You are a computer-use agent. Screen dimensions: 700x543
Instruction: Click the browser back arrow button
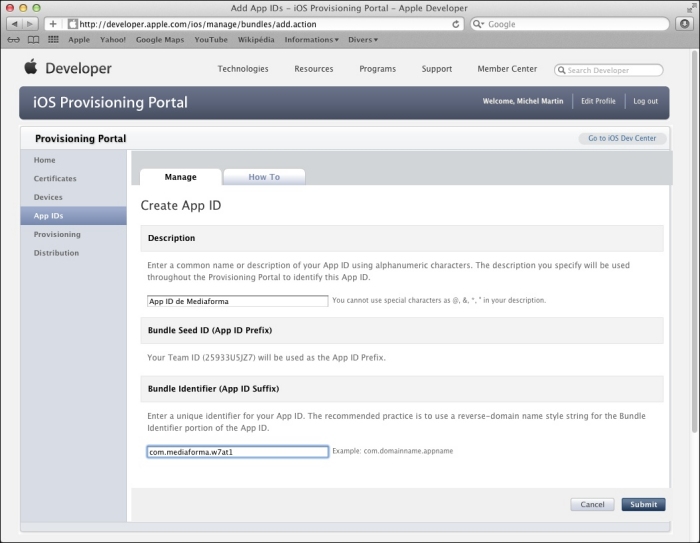[x=15, y=23]
